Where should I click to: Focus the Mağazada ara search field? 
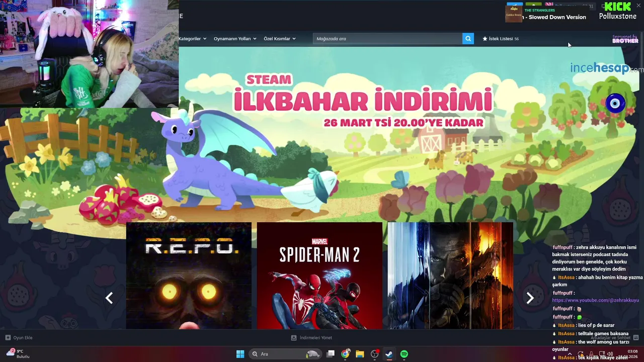pyautogui.click(x=387, y=39)
